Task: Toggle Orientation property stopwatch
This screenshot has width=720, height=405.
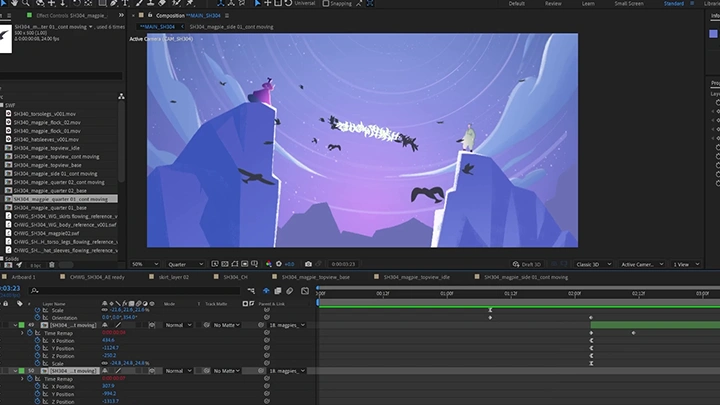Action: click(37, 317)
